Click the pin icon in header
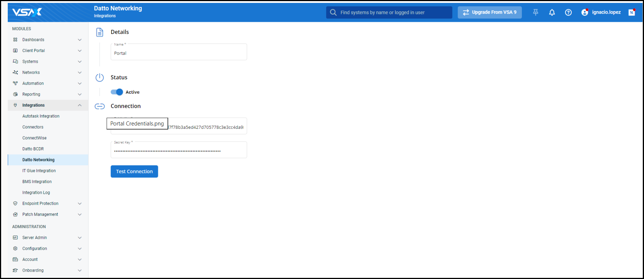This screenshot has width=644, height=279. coord(536,12)
